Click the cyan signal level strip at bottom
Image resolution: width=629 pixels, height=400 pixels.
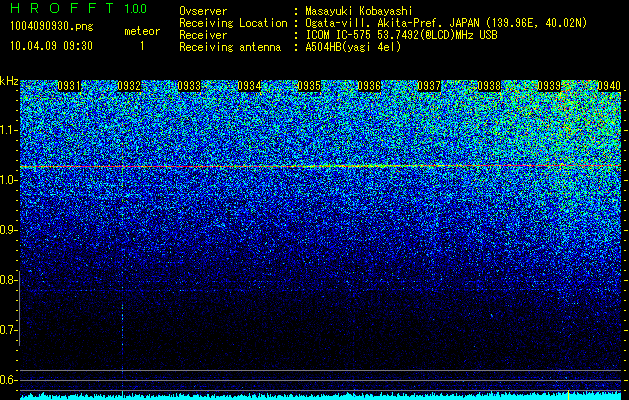[x=321, y=396]
